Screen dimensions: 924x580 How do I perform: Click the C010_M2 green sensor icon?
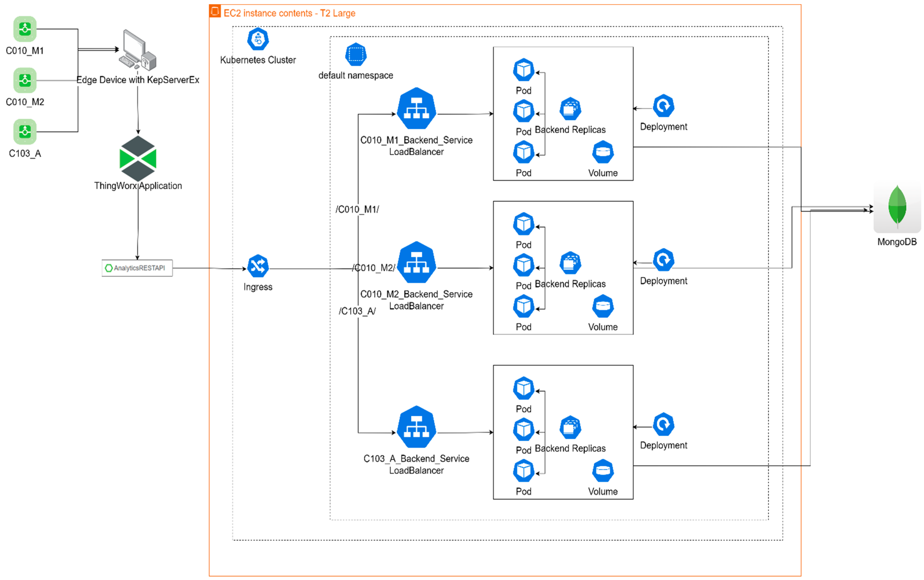25,80
